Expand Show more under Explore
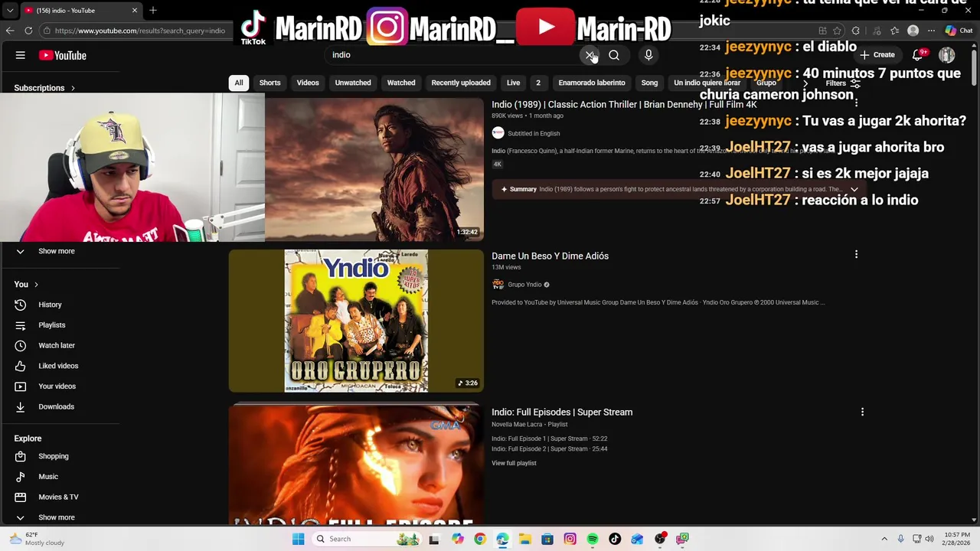The width and height of the screenshot is (980, 551). point(56,517)
